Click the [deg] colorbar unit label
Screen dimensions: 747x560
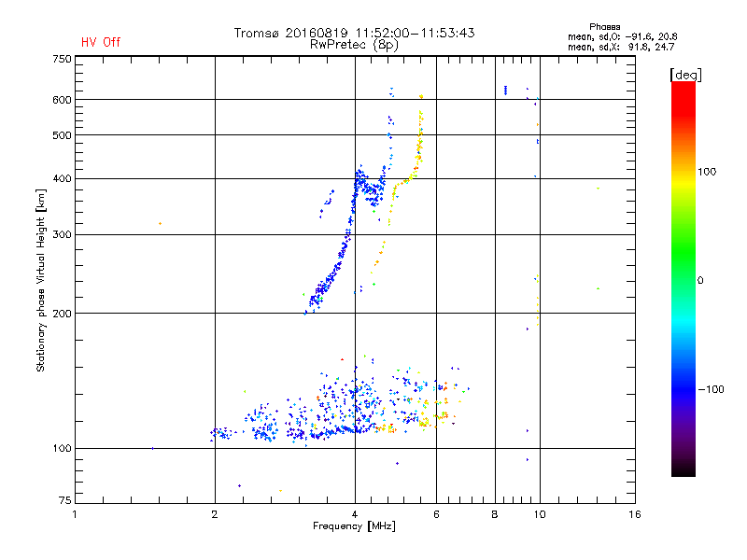[685, 74]
